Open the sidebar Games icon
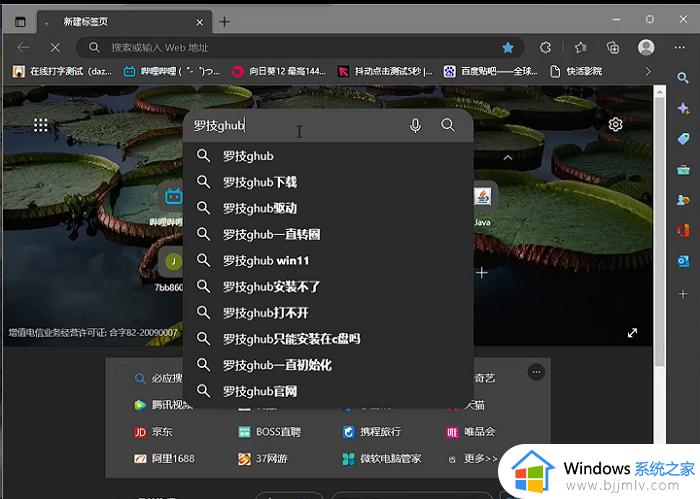The width and height of the screenshot is (700, 499). (x=683, y=200)
